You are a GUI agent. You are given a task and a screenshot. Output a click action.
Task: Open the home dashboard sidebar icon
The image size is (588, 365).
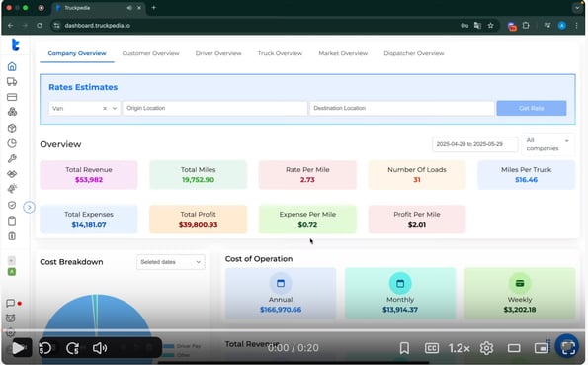12,66
